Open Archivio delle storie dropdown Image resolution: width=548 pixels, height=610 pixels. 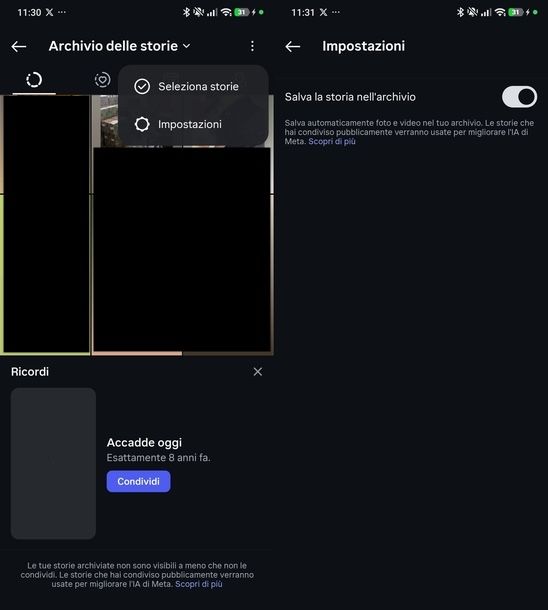pos(119,46)
